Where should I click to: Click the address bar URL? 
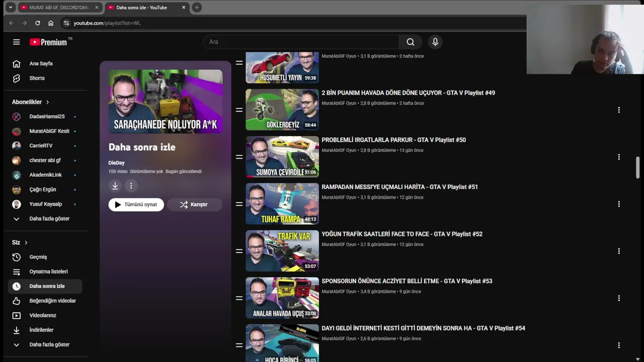click(x=107, y=23)
